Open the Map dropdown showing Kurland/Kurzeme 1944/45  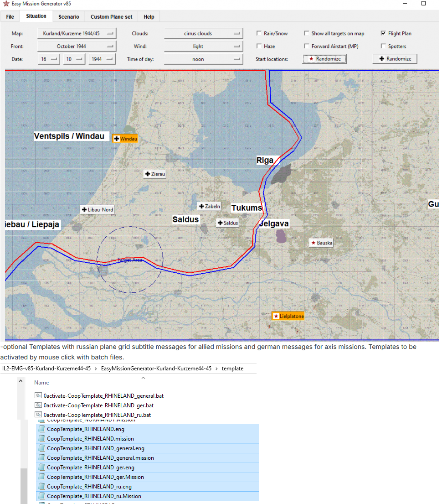77,33
